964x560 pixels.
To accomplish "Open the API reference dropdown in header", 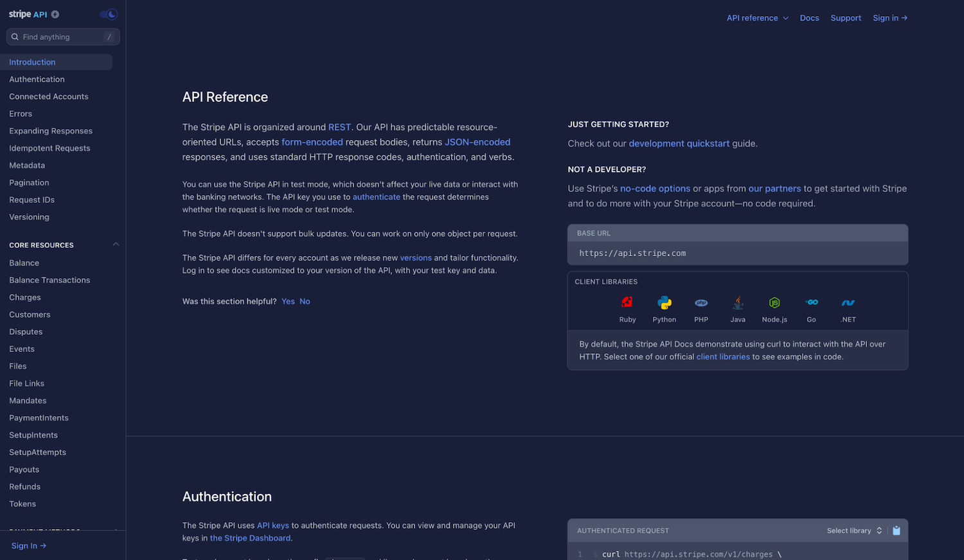I will coord(757,18).
